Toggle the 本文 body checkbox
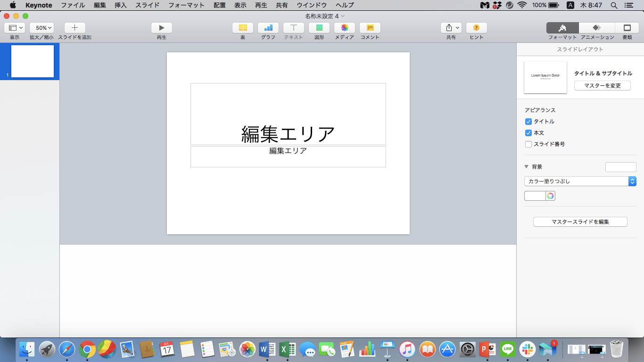This screenshot has width=644, height=362. [528, 133]
